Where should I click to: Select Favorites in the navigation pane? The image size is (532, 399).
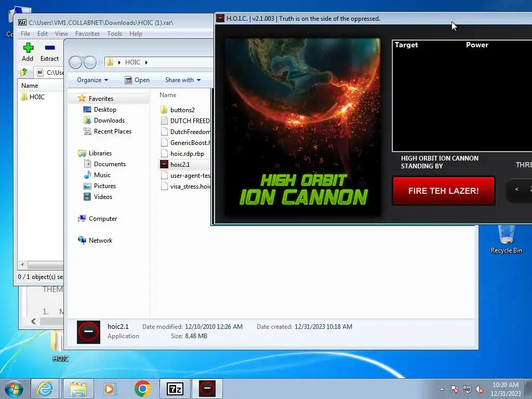click(x=101, y=98)
